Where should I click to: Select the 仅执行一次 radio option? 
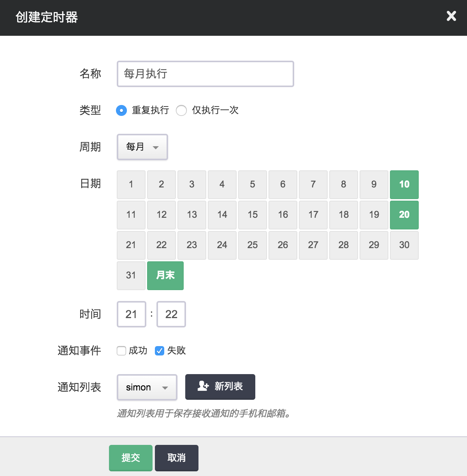tap(181, 110)
